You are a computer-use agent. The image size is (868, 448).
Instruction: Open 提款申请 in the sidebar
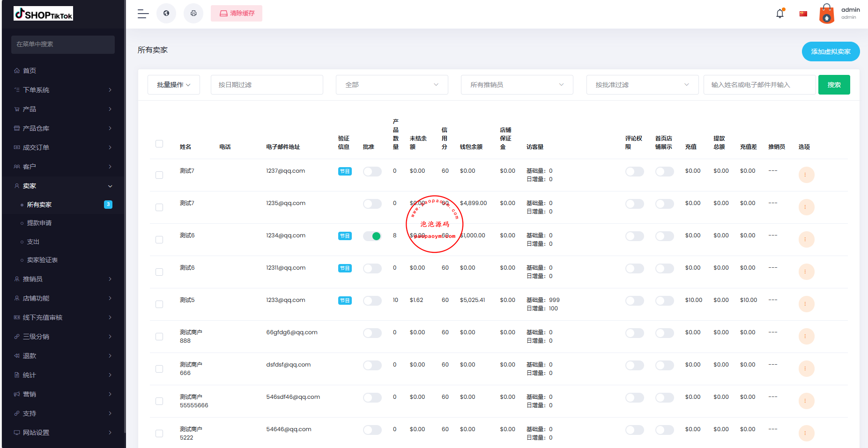39,223
